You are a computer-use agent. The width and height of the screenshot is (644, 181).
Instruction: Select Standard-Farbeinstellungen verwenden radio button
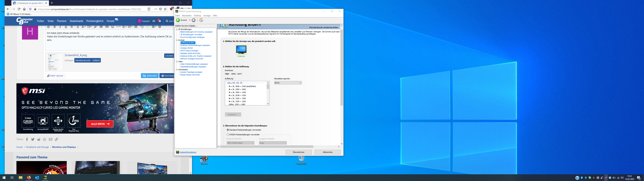pyautogui.click(x=228, y=130)
